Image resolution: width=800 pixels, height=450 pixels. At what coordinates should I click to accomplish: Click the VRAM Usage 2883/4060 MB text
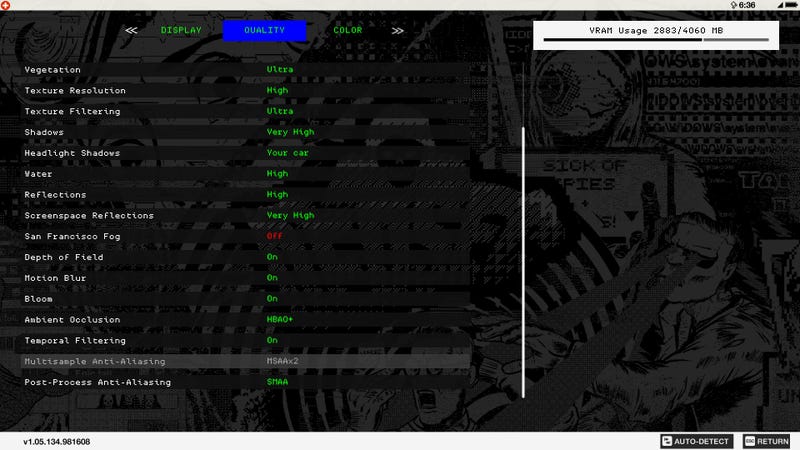656,31
